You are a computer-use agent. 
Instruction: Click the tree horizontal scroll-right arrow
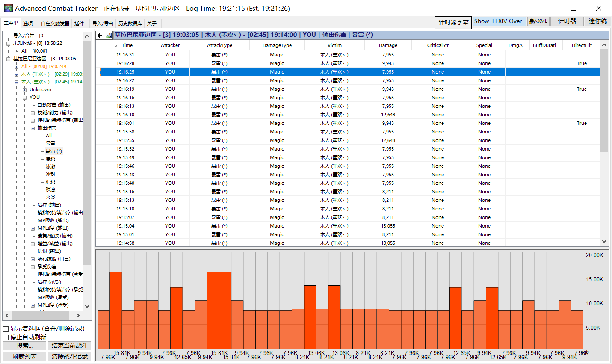(78, 315)
